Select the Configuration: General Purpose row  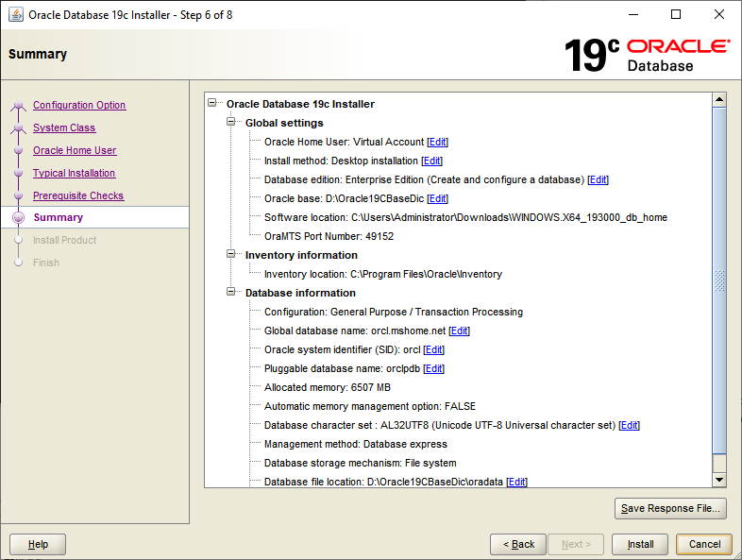click(394, 312)
